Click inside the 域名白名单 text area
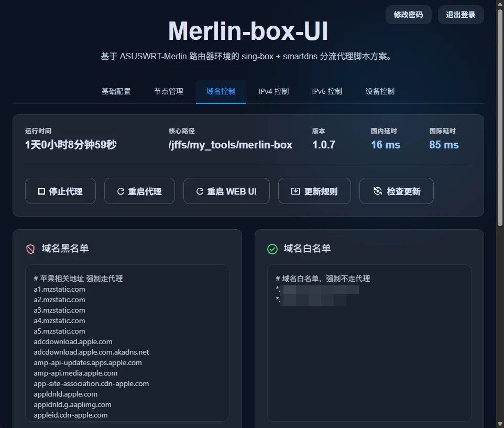This screenshot has width=504, height=428. click(369, 343)
